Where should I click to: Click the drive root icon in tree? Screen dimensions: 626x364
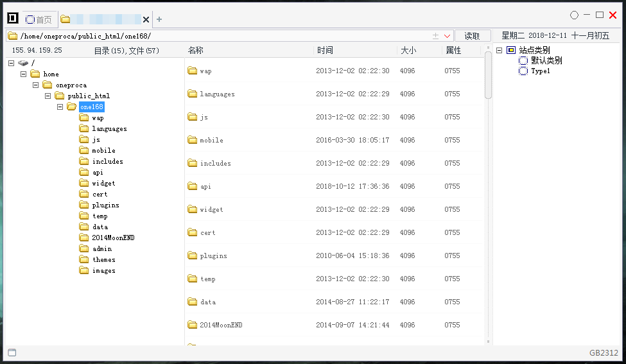click(x=23, y=63)
